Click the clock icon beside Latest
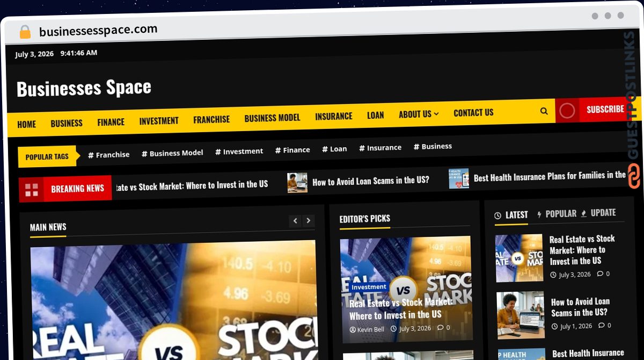The height and width of the screenshot is (360, 644). click(498, 215)
